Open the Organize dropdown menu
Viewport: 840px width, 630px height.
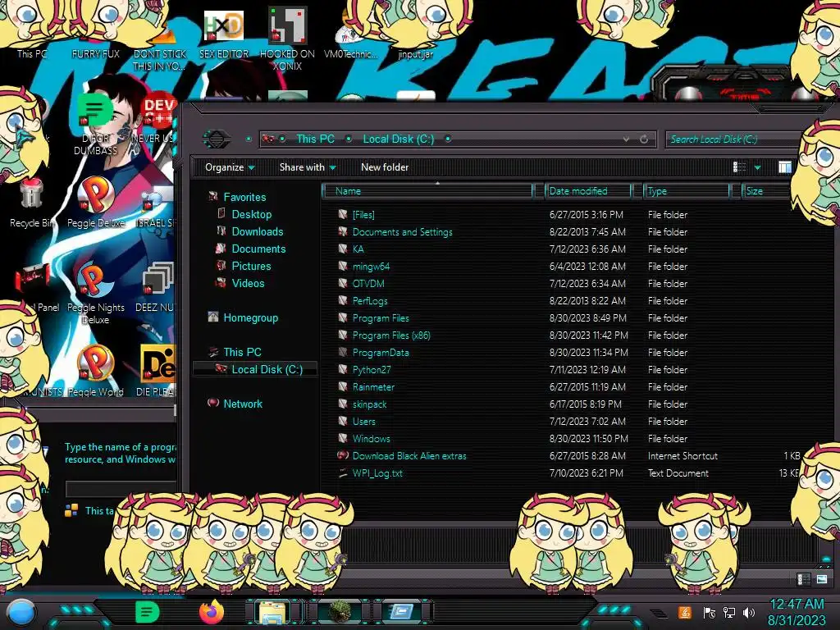tap(230, 167)
